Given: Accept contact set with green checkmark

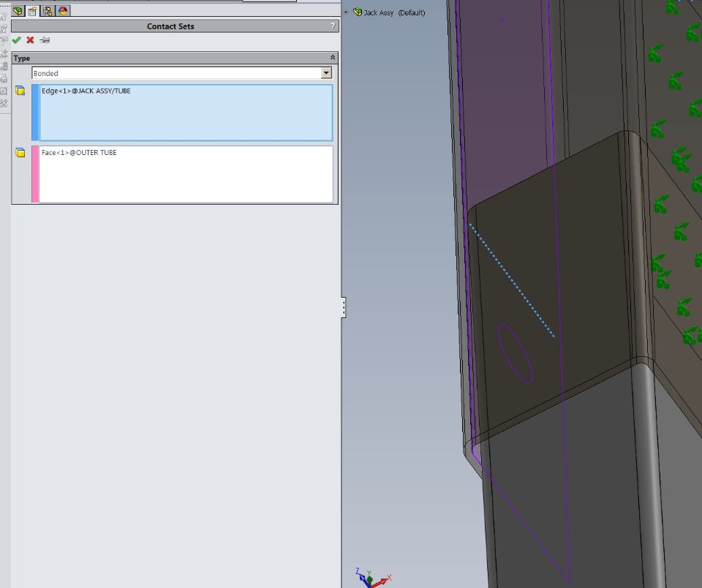Looking at the screenshot, I should (17, 39).
